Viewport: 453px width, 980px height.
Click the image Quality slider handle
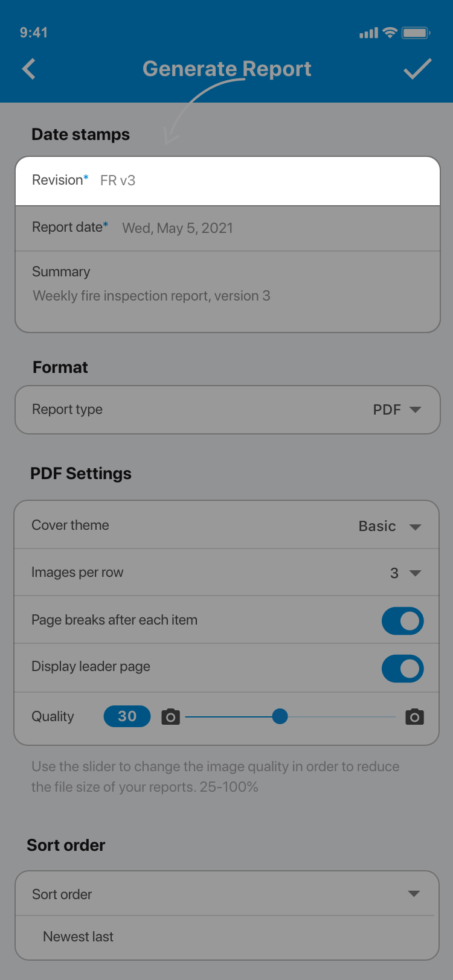coord(280,716)
